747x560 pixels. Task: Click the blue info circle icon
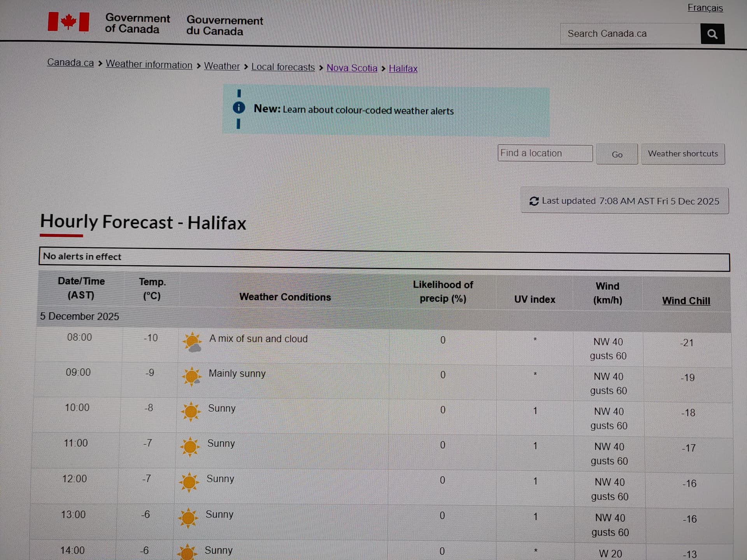[238, 108]
